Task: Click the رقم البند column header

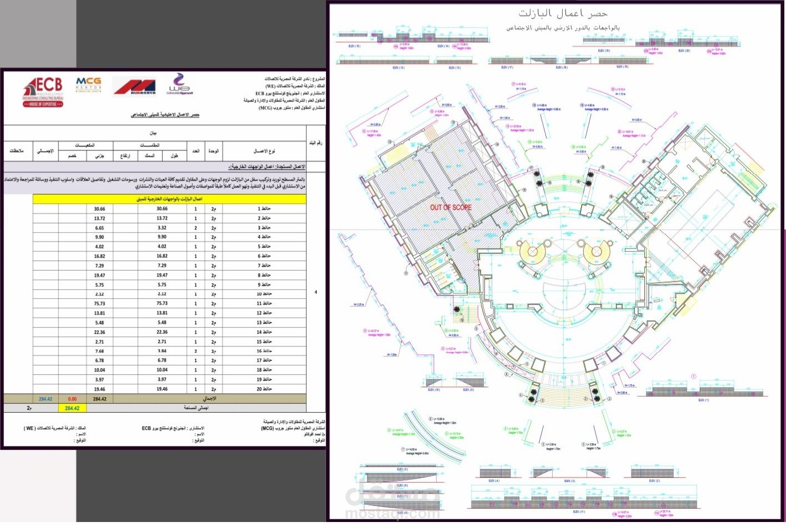Action: pyautogui.click(x=316, y=143)
